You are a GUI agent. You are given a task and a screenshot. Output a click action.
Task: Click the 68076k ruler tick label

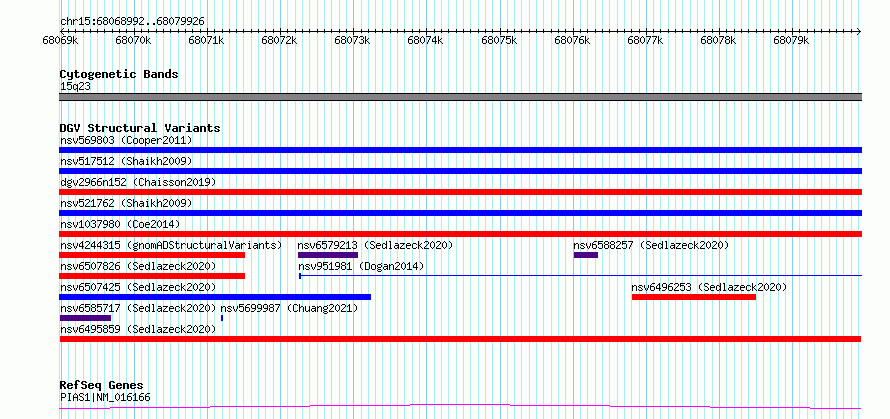573,41
